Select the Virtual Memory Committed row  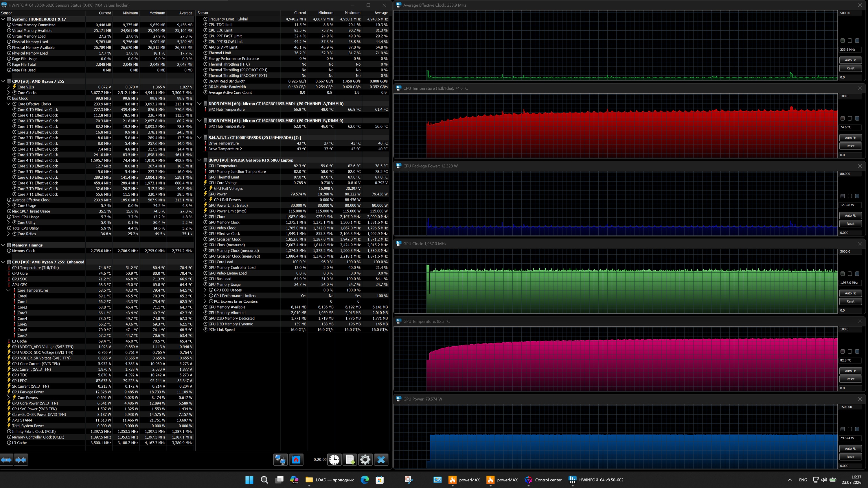(97, 25)
